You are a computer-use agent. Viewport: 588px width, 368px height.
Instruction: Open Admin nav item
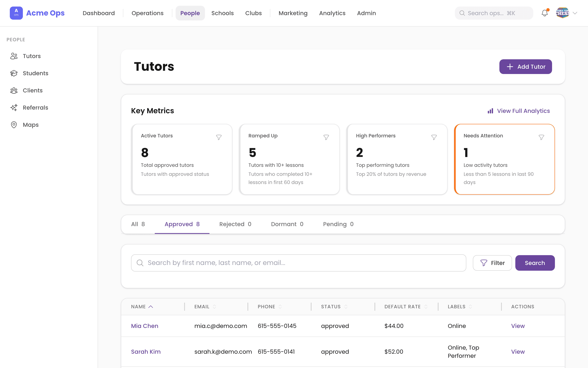coord(366,13)
